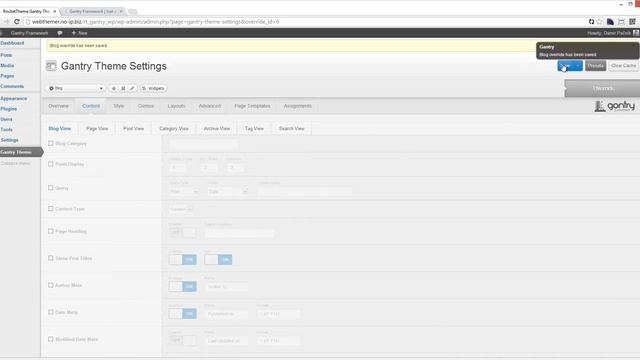Click the Page Heading custom text field
The width and height of the screenshot is (640, 360).
pyautogui.click(x=239, y=233)
